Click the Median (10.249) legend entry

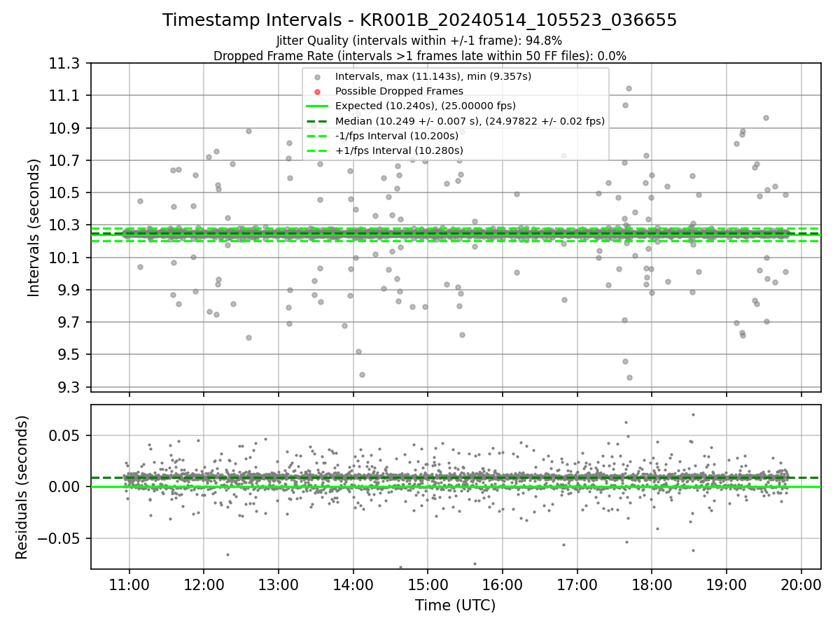(x=470, y=121)
